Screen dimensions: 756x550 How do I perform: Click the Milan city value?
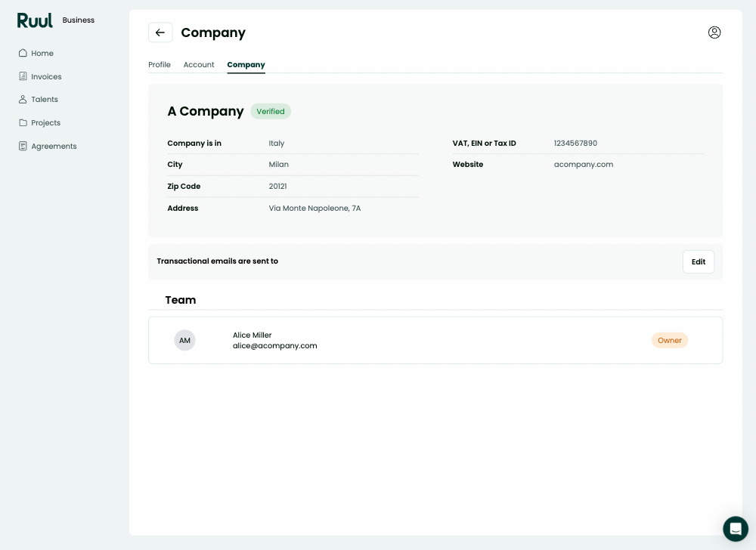(279, 164)
